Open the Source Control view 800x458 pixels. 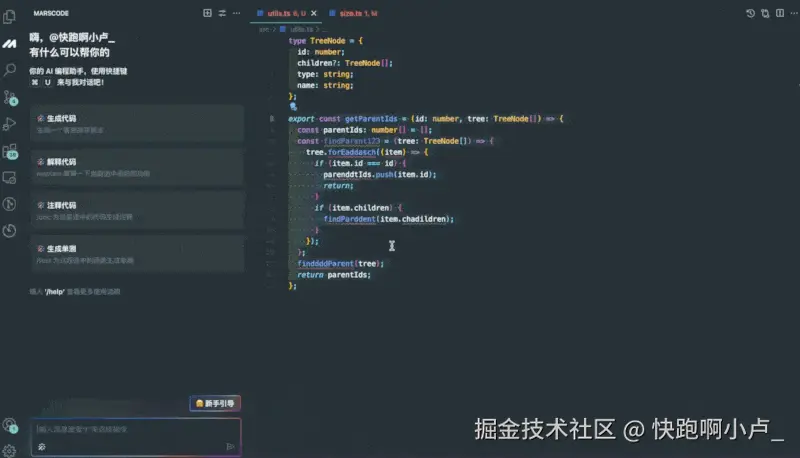coord(10,97)
